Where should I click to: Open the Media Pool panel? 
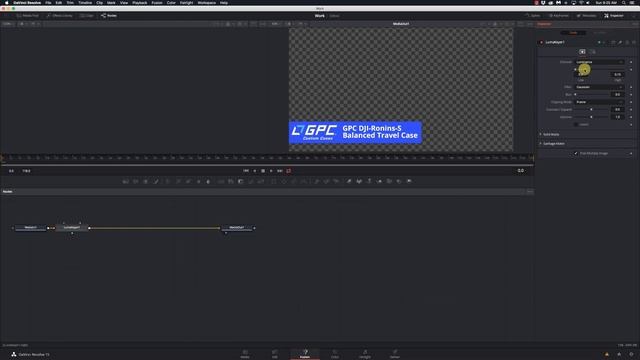coord(27,16)
